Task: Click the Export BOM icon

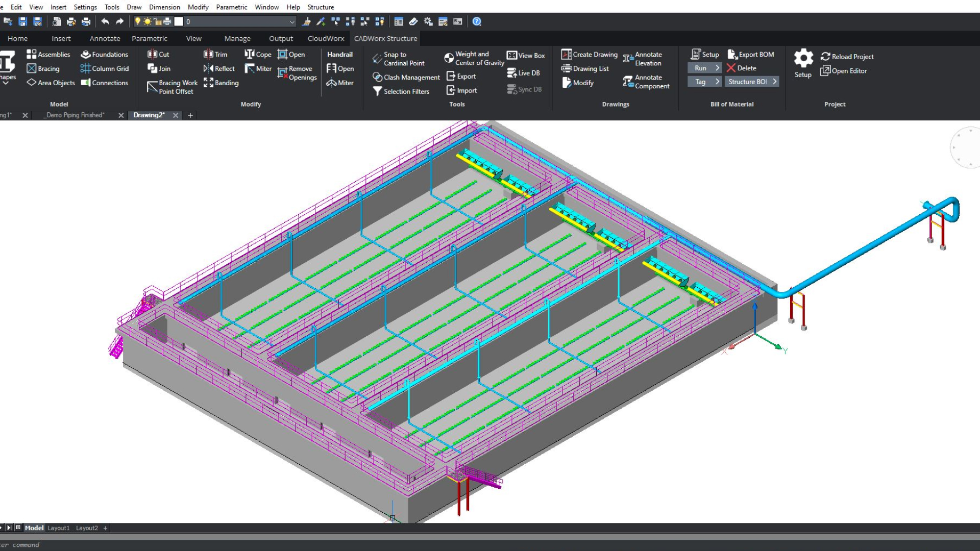Action: click(732, 54)
